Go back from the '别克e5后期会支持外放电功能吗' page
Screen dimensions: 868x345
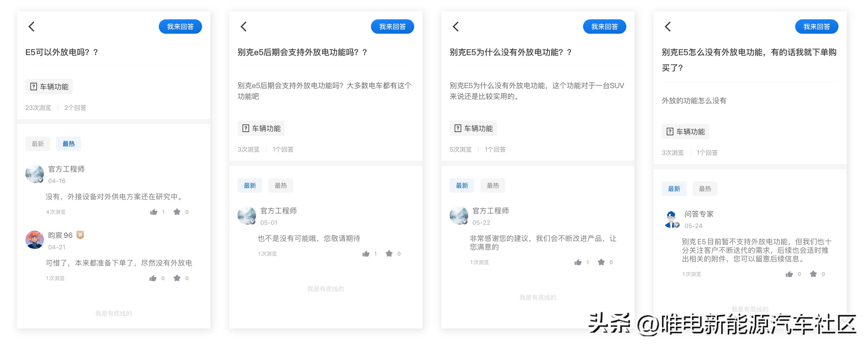point(244,27)
